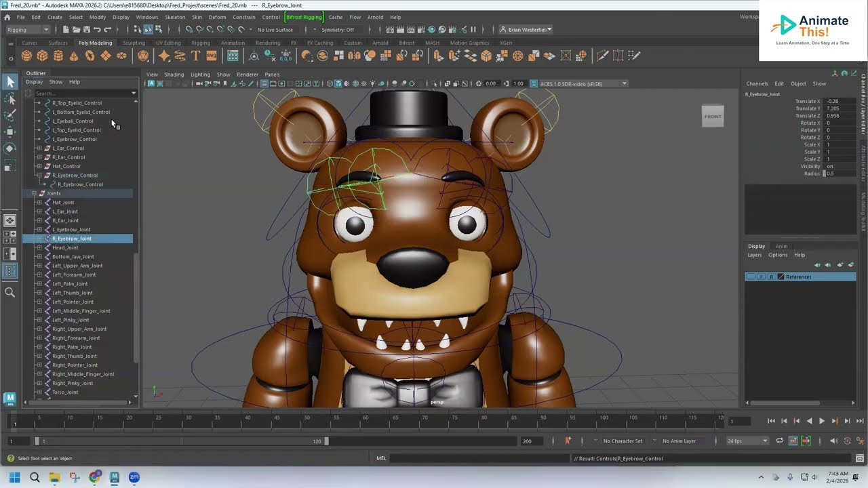Click the SVG import shelf icon
This screenshot has height=488, width=868.
pos(211,56)
